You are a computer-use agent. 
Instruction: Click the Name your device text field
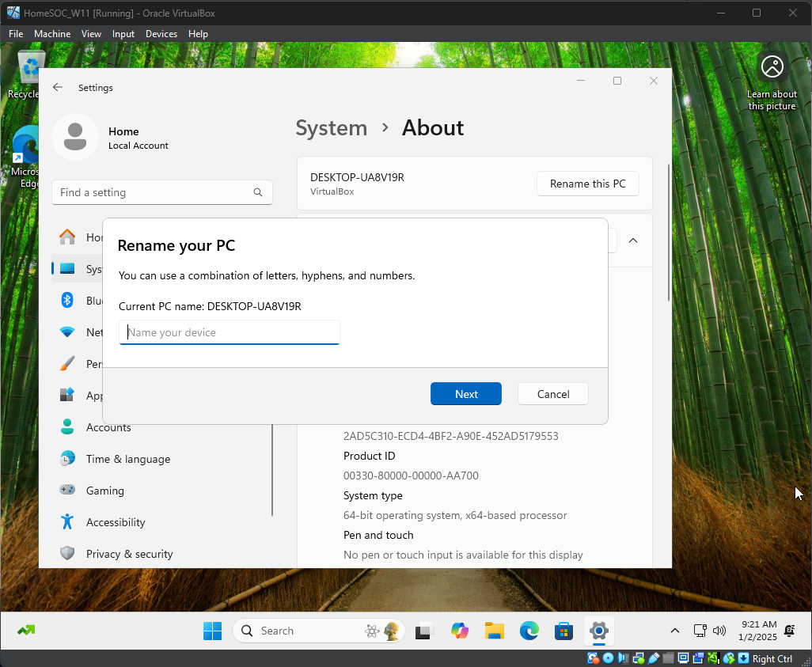[x=230, y=332]
